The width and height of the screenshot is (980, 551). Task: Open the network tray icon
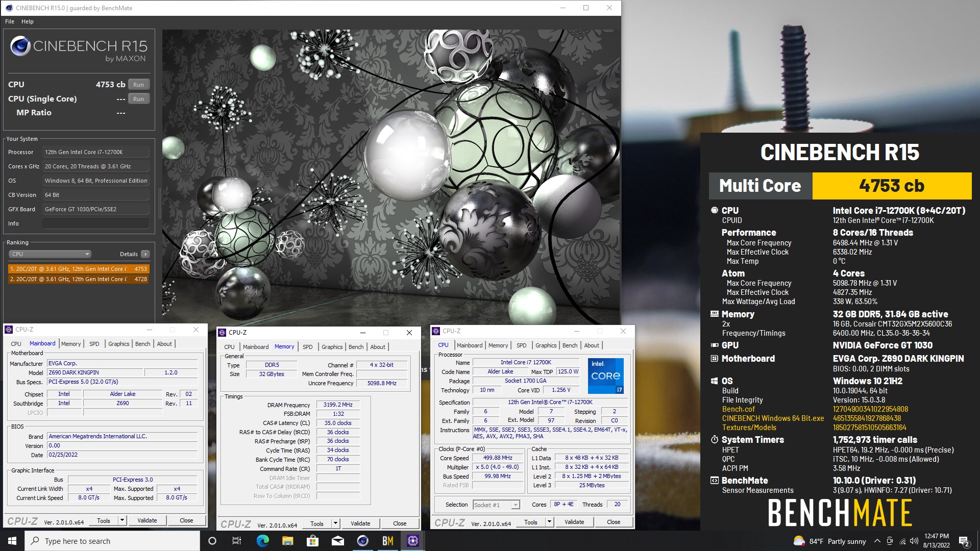(902, 541)
